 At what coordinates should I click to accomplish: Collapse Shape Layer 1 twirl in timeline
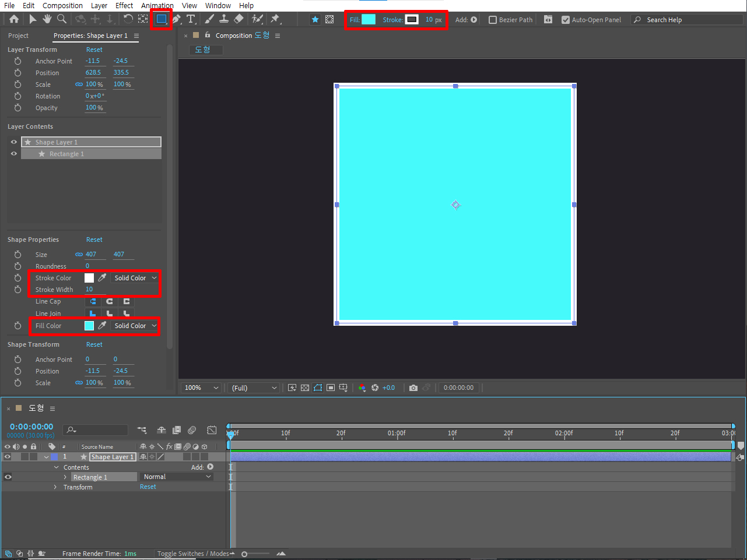[46, 457]
